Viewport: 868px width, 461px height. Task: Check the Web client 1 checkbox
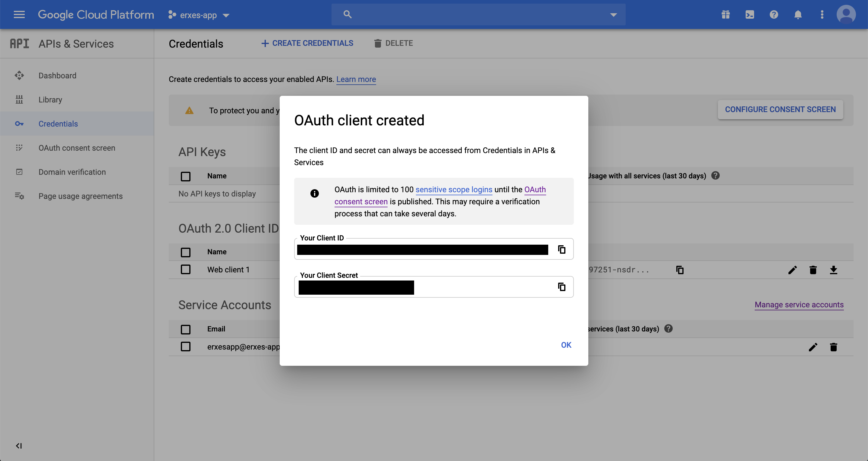[x=186, y=270]
